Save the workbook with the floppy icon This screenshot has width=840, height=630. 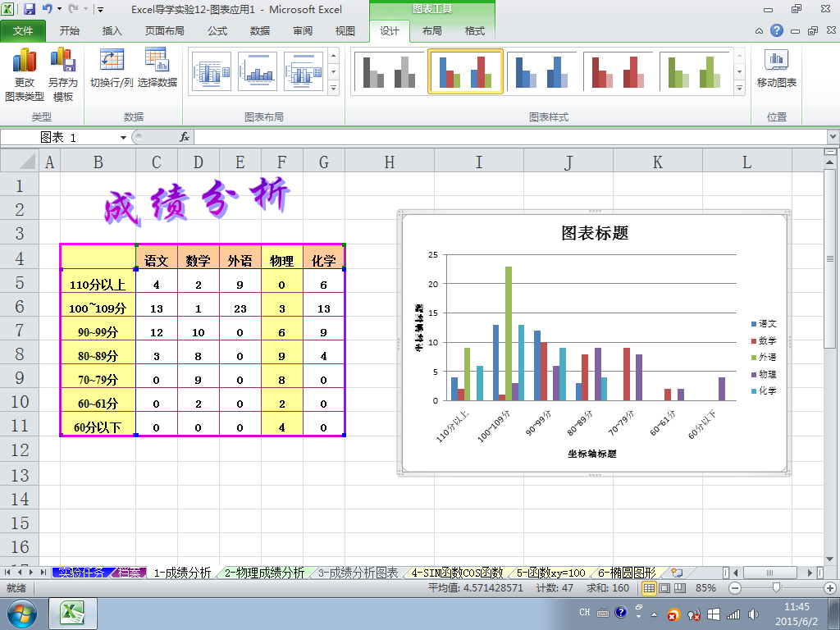pos(30,9)
